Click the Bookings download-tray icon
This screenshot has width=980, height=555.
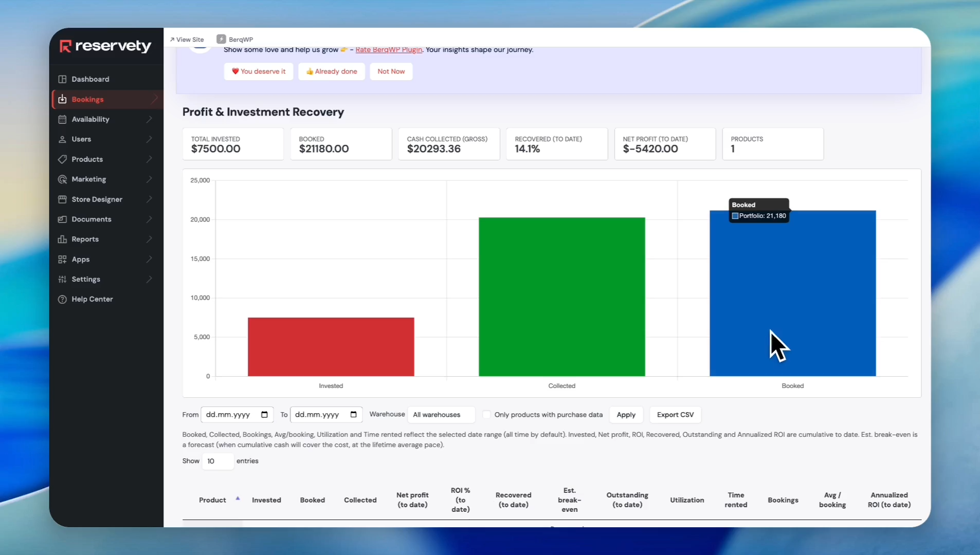click(x=62, y=99)
